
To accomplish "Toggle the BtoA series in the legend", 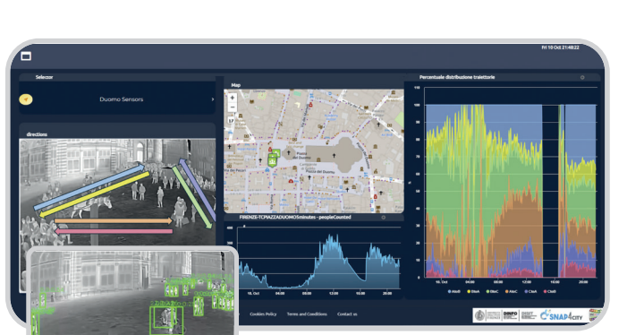I will 473,291.
